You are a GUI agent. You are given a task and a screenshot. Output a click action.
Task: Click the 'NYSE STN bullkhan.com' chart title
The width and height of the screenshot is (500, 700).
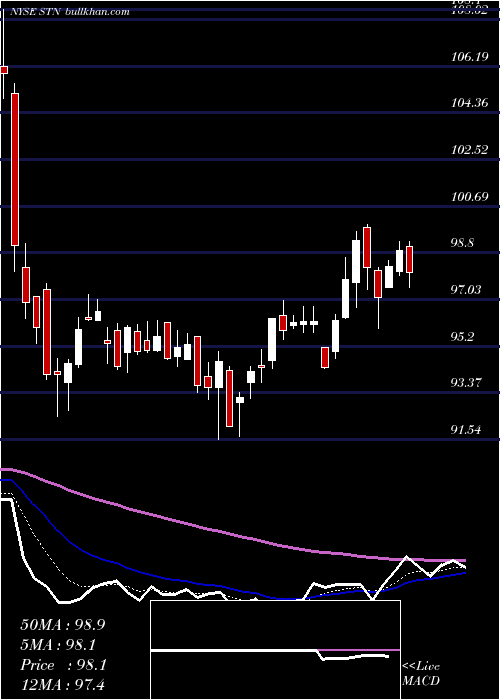(x=69, y=11)
